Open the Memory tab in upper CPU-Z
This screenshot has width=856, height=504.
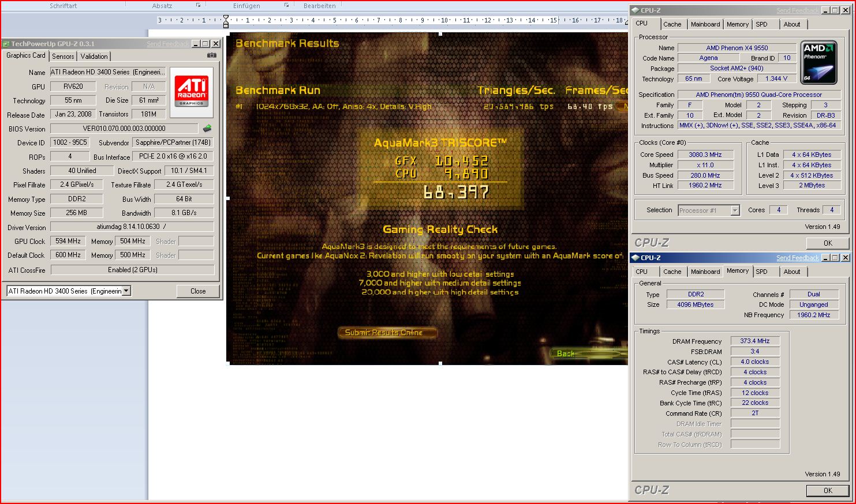tap(738, 24)
